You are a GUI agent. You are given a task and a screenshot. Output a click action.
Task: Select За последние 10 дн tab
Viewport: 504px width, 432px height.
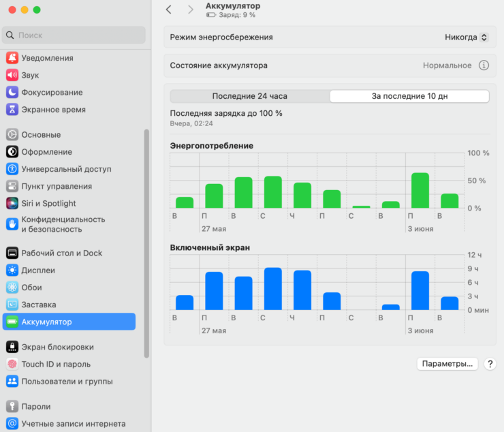point(409,96)
